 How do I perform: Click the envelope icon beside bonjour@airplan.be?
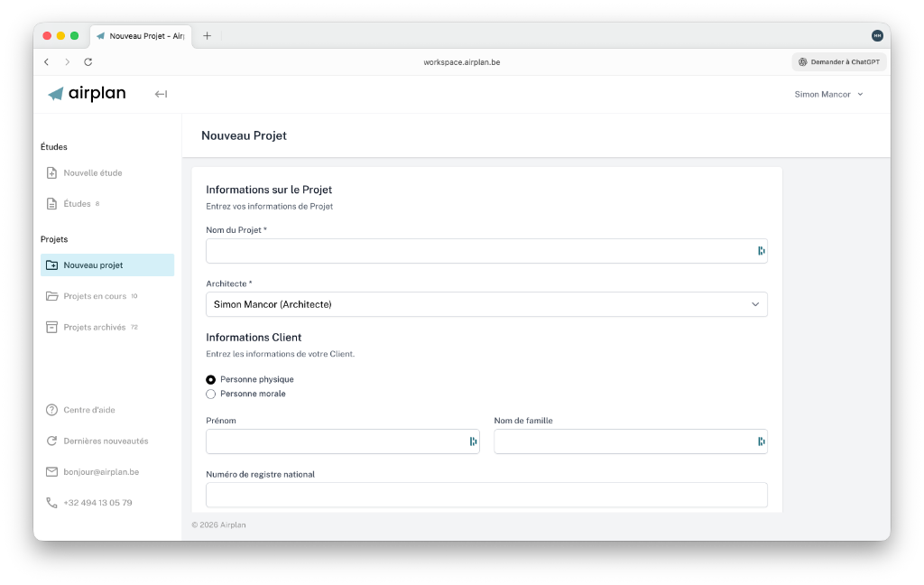click(51, 472)
